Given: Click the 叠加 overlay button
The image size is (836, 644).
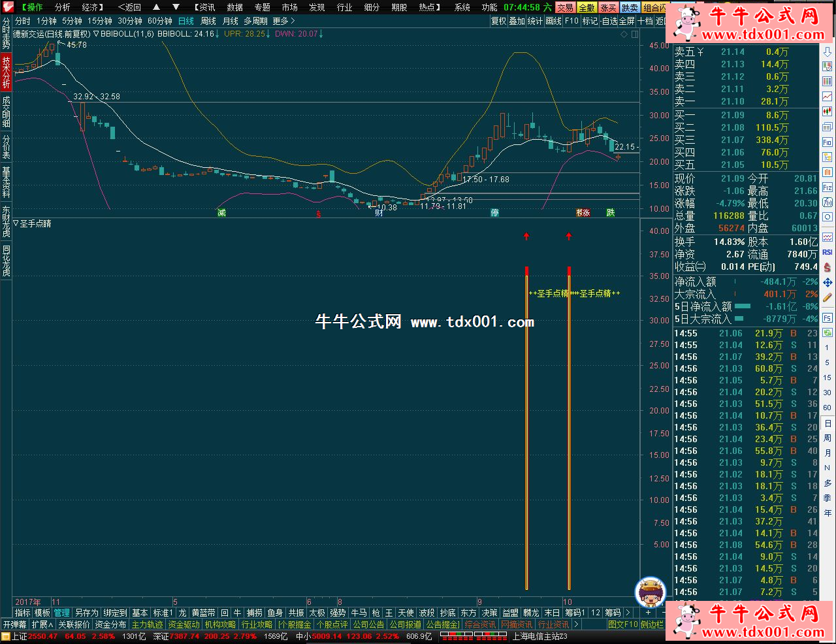Looking at the screenshot, I should tap(517, 21).
